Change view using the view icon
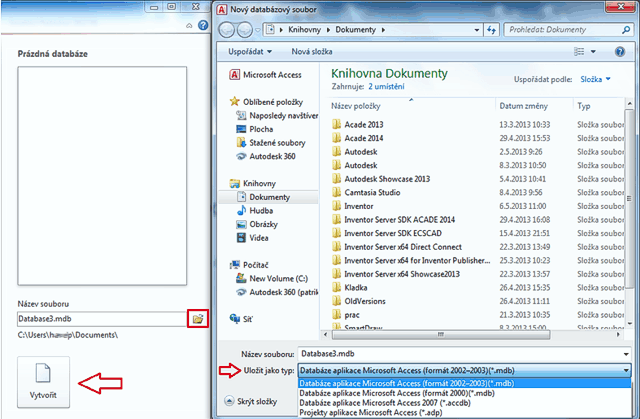The height and width of the screenshot is (419, 640). pos(579,51)
